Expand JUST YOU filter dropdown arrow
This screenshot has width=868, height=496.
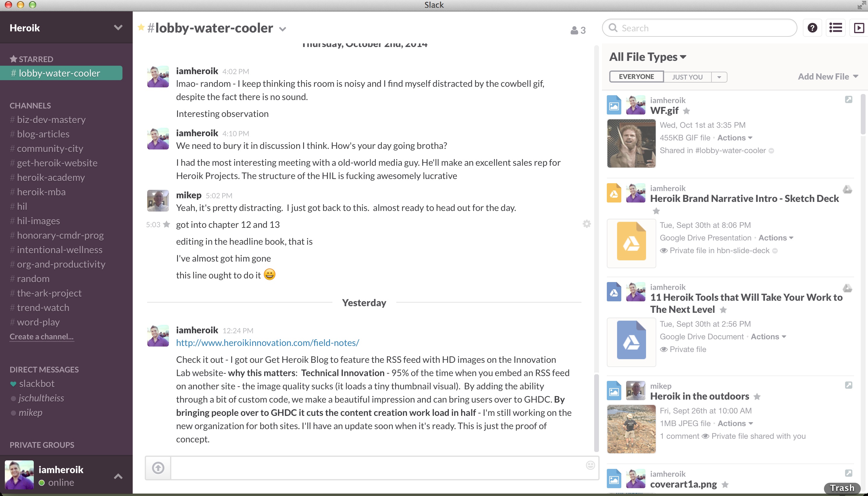(x=719, y=76)
